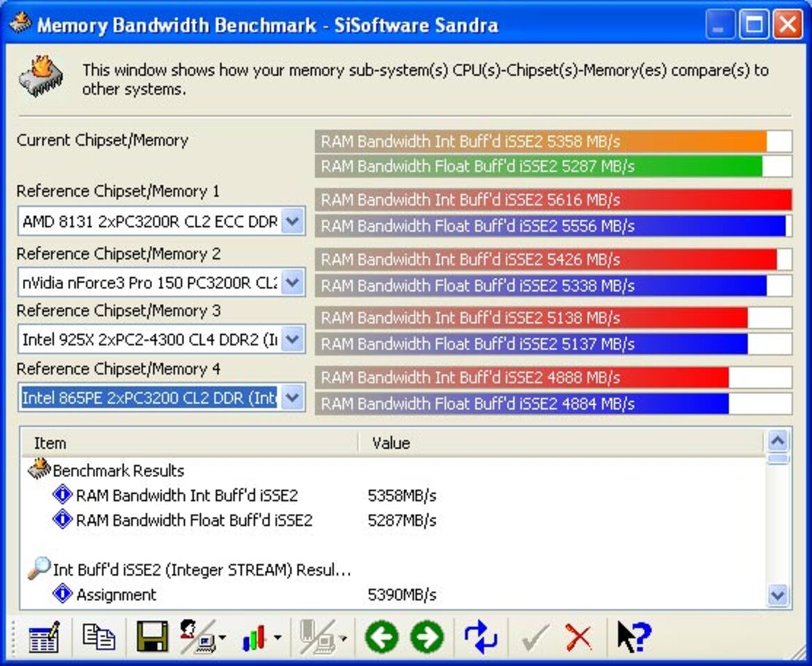Select the AMD 8131 2xPC3200R combo box

162,222
